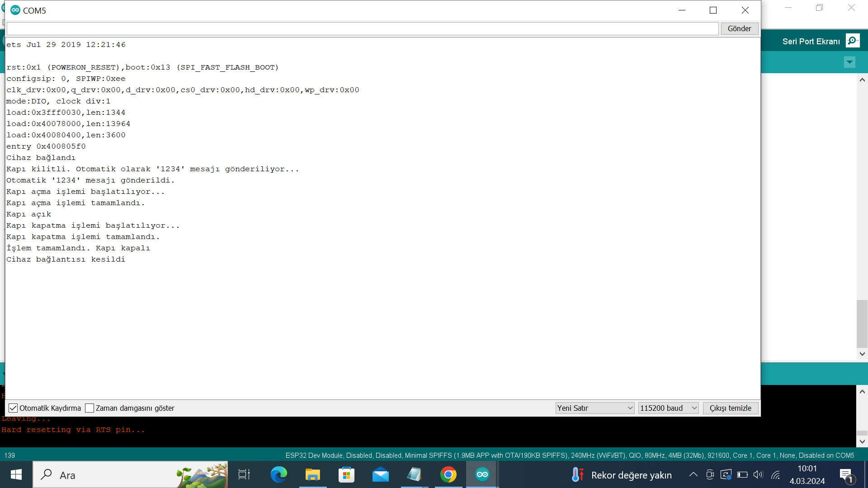Click the Çıkışı temizle button

pos(730,408)
